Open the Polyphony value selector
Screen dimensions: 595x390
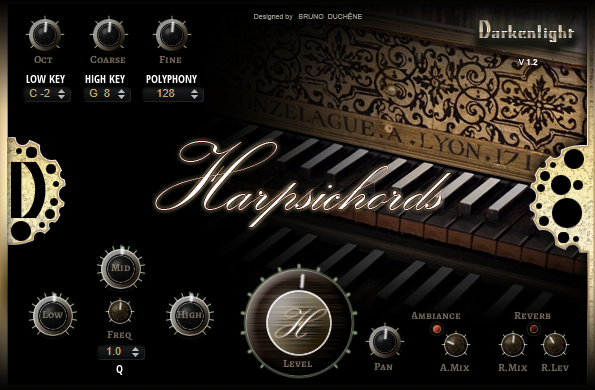[173, 94]
